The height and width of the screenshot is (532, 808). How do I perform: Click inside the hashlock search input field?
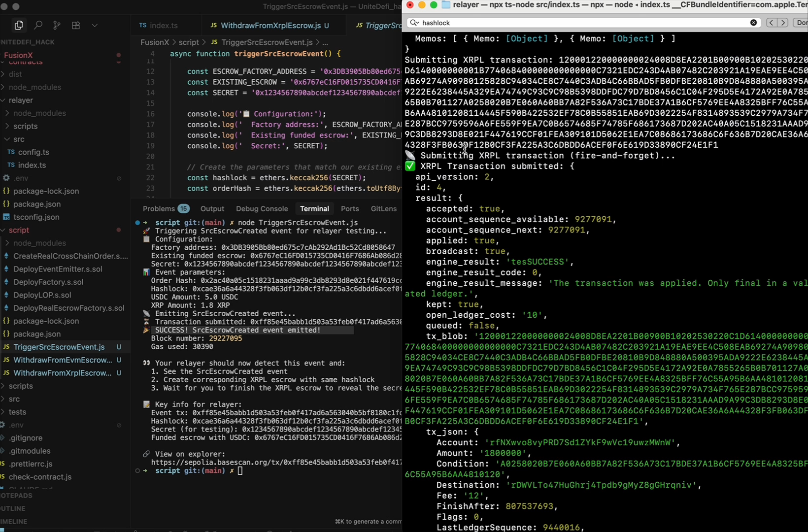point(581,23)
